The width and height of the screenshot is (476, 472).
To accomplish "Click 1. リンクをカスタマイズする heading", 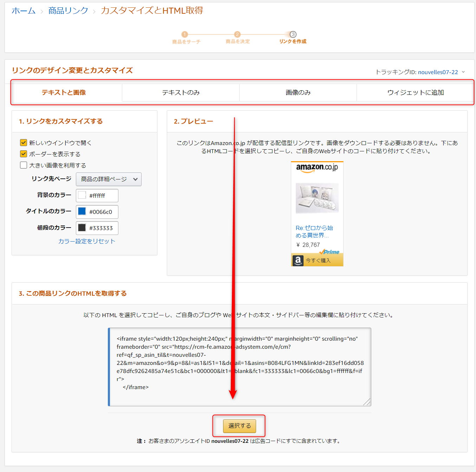I will pos(61,121).
